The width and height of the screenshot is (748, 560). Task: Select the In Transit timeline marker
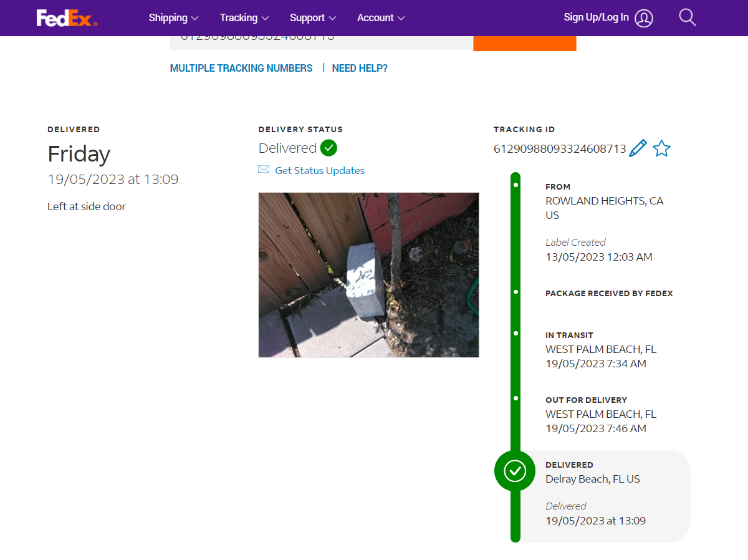pos(515,334)
